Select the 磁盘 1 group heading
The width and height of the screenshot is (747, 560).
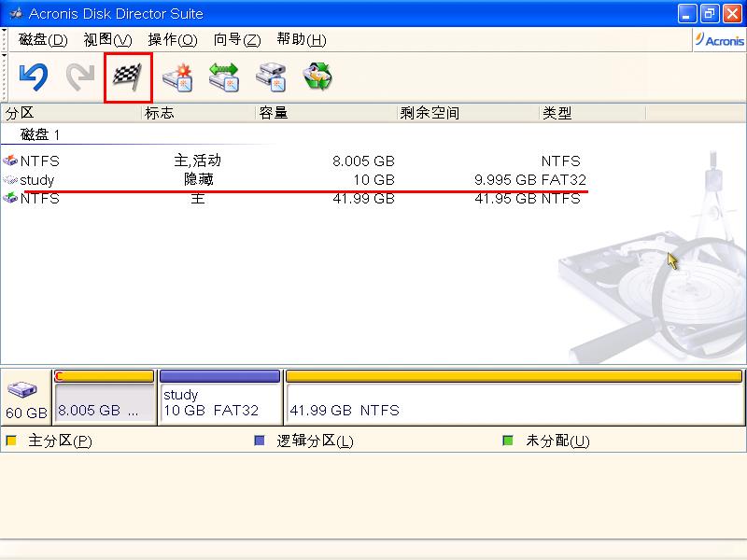[x=40, y=134]
